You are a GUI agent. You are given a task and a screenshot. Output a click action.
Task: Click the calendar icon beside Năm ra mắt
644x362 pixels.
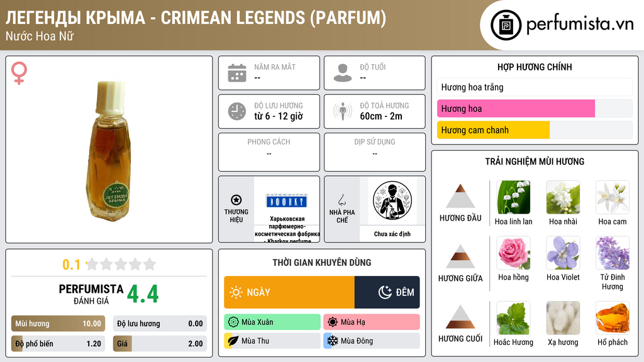tap(237, 73)
